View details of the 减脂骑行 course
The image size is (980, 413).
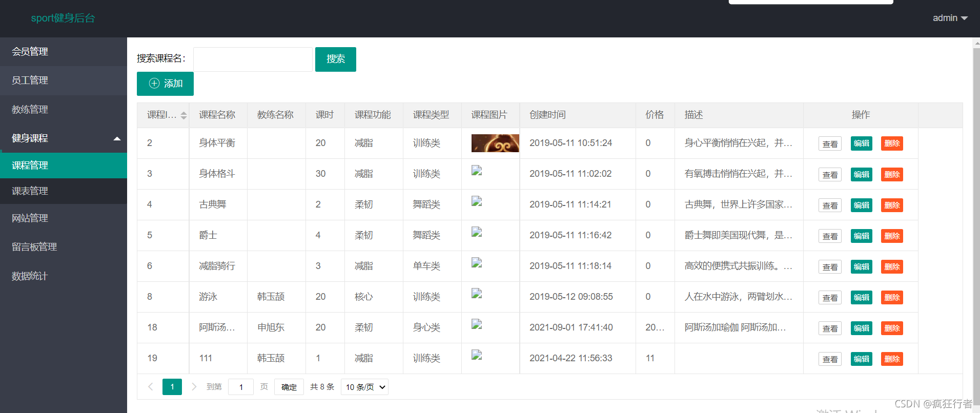click(830, 267)
